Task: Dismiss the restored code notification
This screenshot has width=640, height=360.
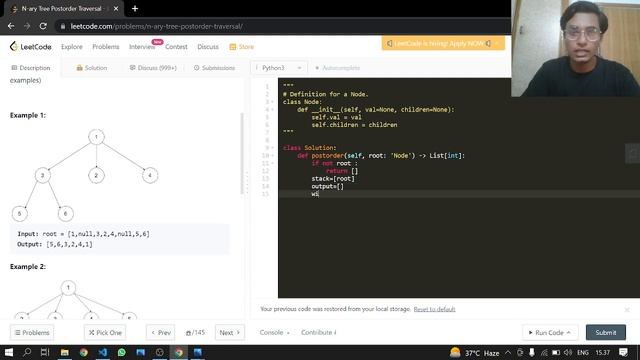Action: 627,310
